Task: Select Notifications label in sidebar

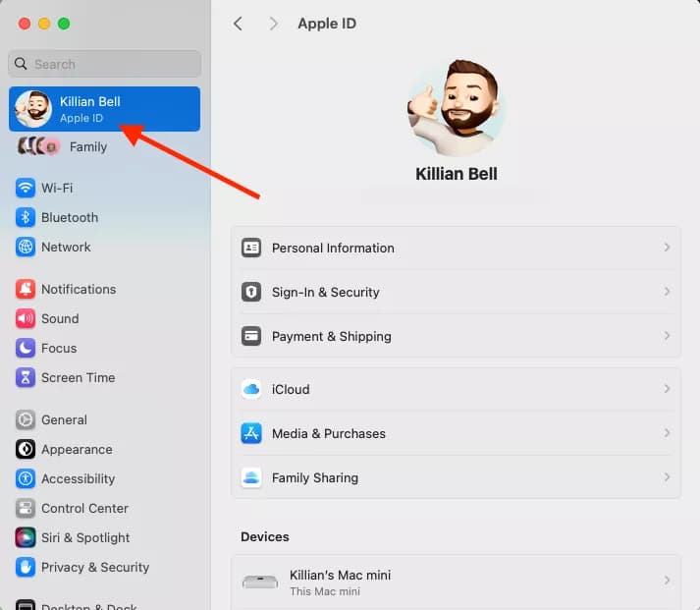Action: point(79,290)
